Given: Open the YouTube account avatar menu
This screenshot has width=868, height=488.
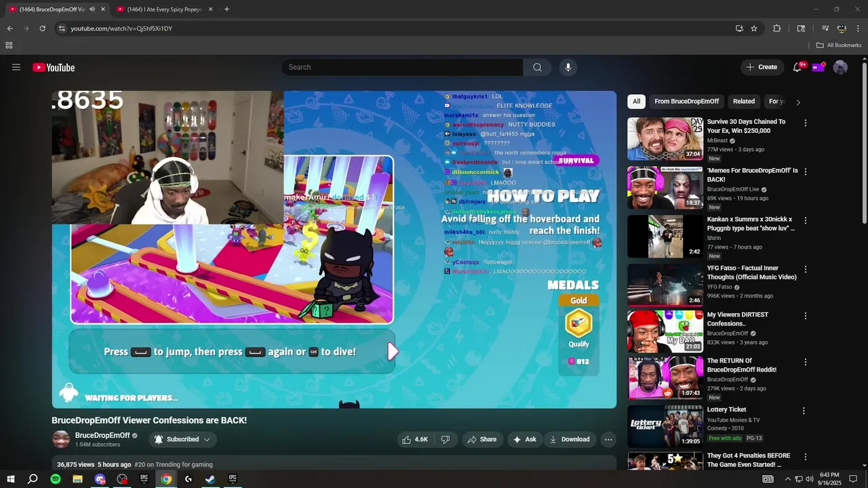Looking at the screenshot, I should [840, 67].
